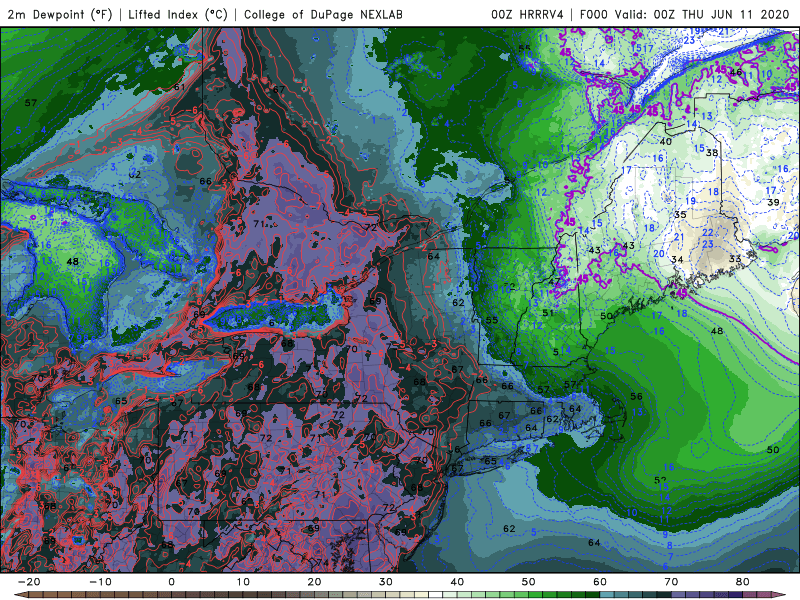Click the white swatch below 40 on the color bar

(x=434, y=595)
